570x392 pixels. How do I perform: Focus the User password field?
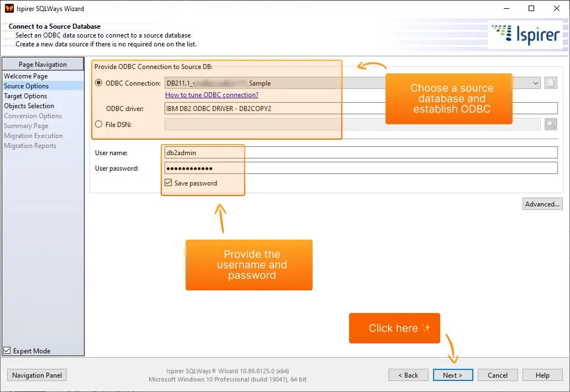pos(361,168)
